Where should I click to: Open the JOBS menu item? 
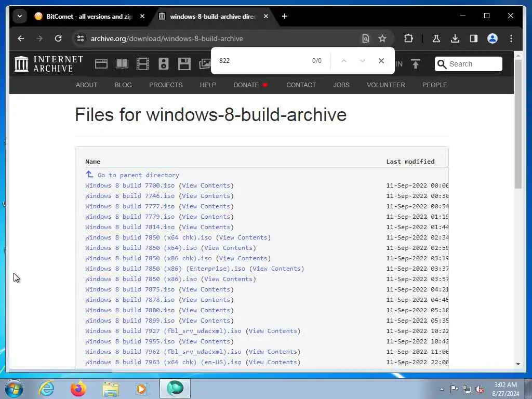click(341, 85)
